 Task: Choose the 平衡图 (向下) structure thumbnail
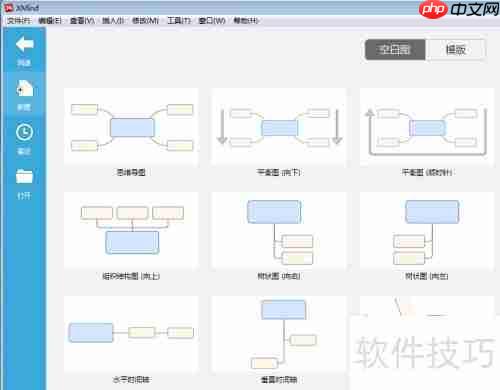point(279,127)
